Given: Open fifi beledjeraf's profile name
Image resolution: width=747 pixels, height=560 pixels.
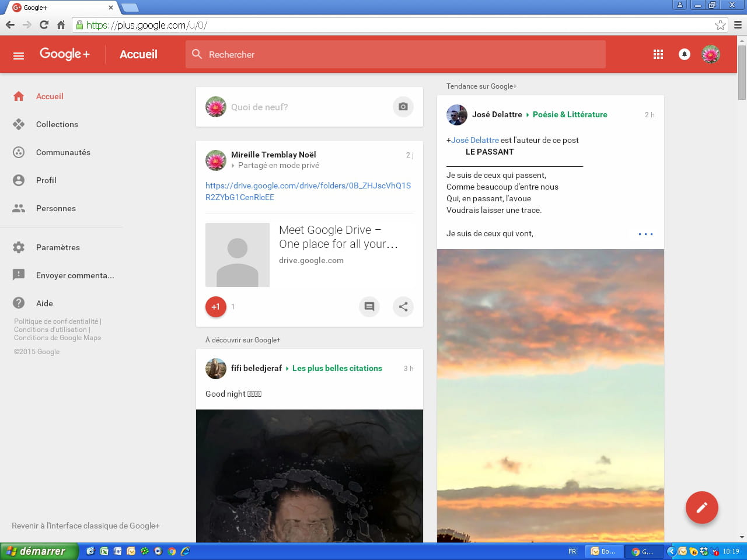Looking at the screenshot, I should tap(256, 368).
